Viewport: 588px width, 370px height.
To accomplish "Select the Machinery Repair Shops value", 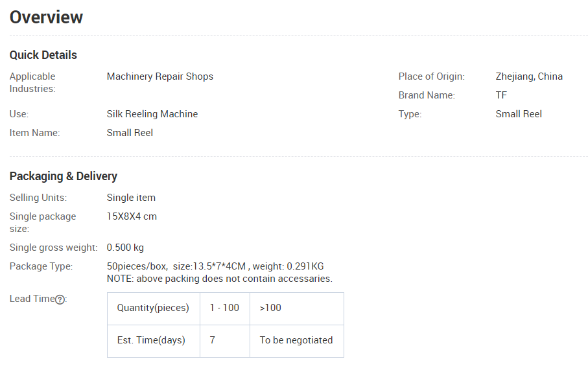I will tap(159, 76).
